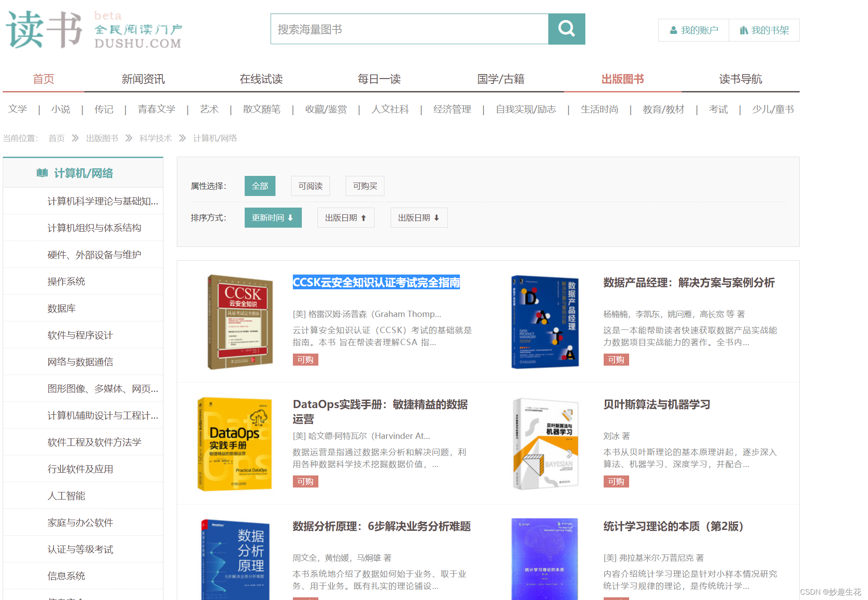Enable the 全部 attribute filter
868x600 pixels.
point(259,186)
